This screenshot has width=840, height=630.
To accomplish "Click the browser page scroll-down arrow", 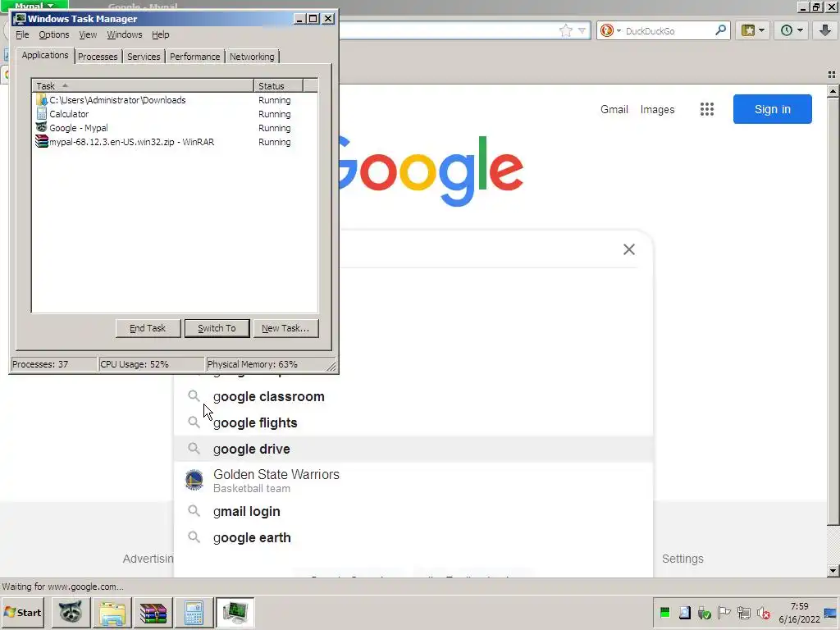I will (x=833, y=571).
